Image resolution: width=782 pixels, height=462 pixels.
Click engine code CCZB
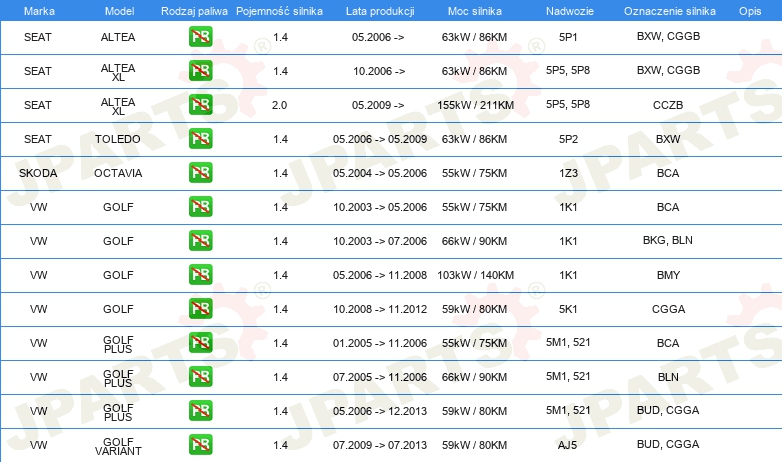click(668, 105)
